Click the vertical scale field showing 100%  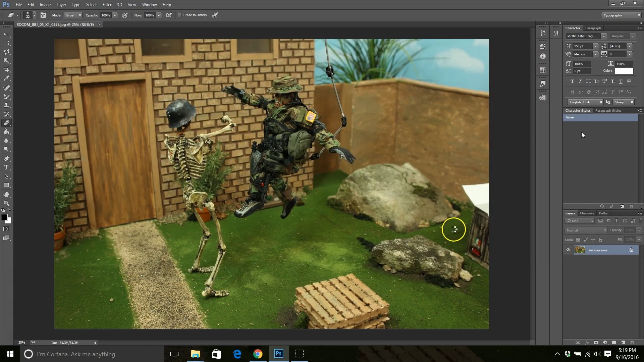pos(582,64)
